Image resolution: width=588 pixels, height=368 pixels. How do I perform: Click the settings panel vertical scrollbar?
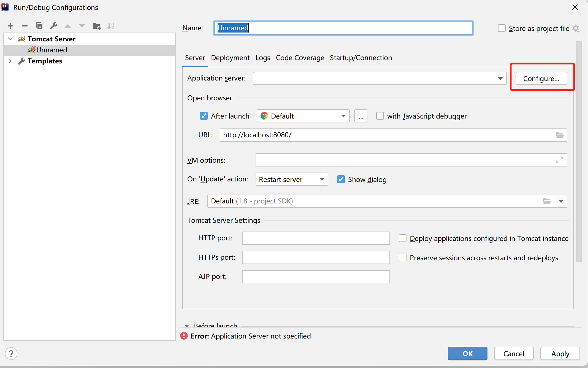point(579,152)
